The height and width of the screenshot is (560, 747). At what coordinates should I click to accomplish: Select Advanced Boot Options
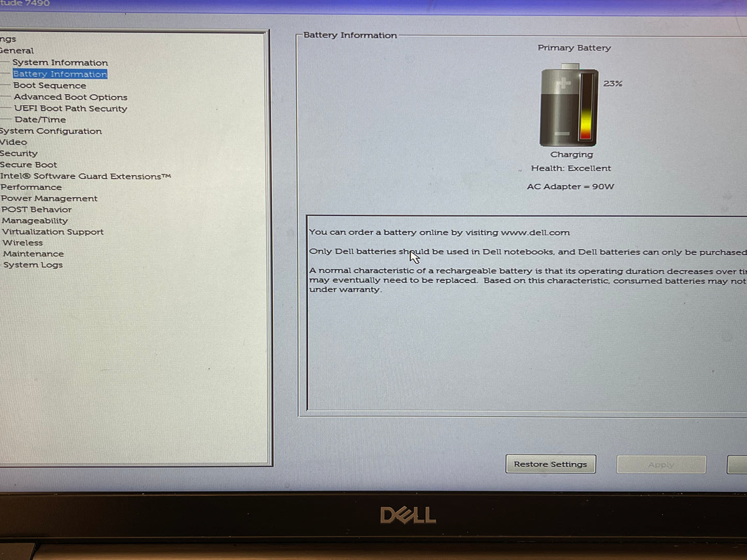point(70,97)
